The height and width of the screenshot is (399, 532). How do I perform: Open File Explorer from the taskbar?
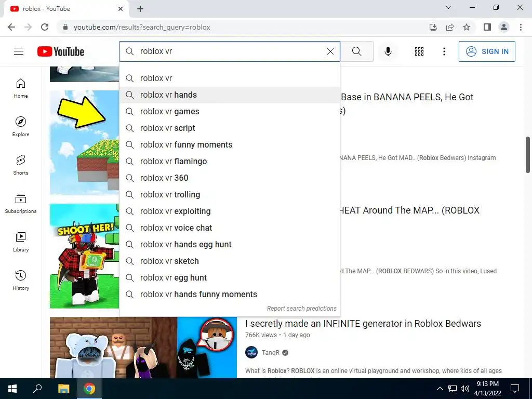click(x=63, y=389)
